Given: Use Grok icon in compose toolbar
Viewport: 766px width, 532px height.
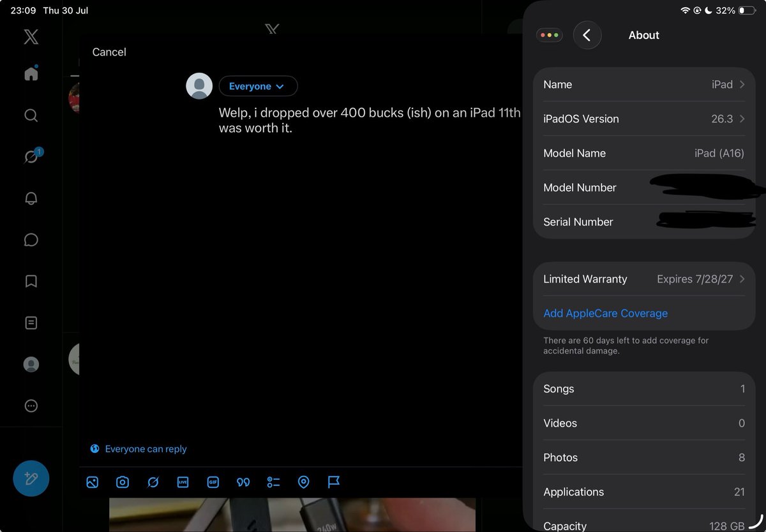Looking at the screenshot, I should point(153,482).
